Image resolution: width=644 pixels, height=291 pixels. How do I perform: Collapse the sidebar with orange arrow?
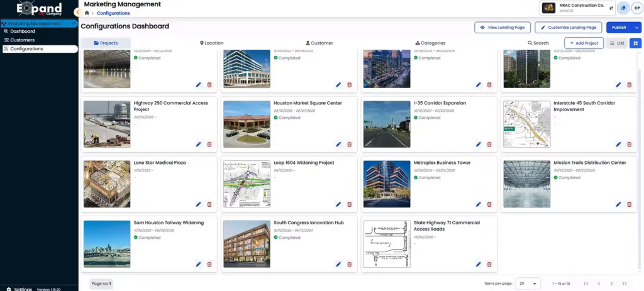pyautogui.click(x=77, y=12)
